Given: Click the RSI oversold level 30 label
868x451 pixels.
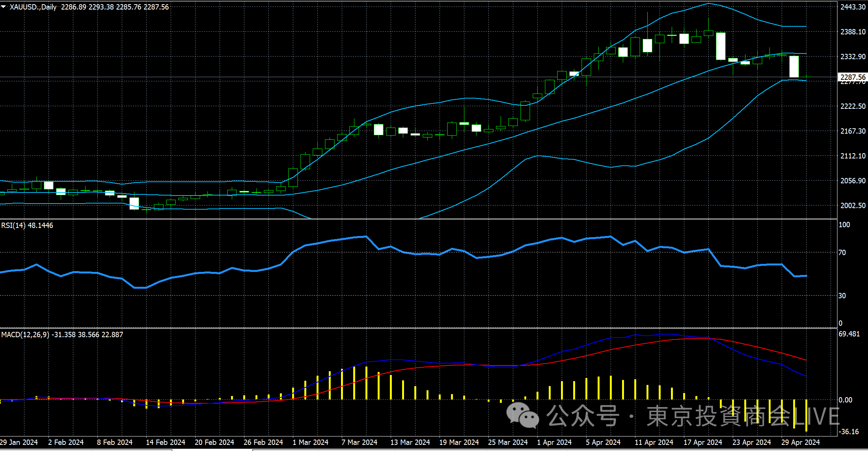Looking at the screenshot, I should coord(842,296).
